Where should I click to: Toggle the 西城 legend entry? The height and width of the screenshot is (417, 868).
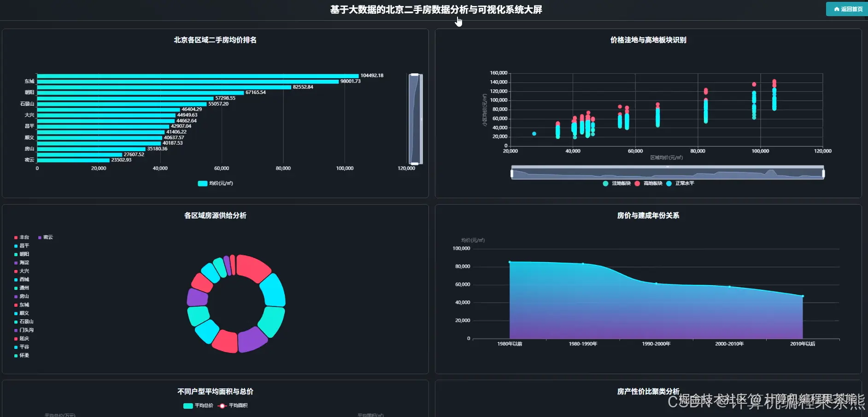click(x=22, y=280)
